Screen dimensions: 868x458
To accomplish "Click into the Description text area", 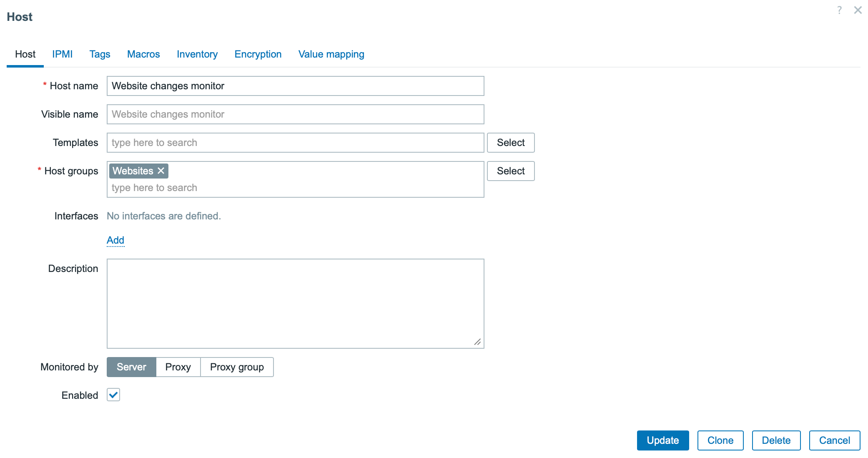I will click(295, 303).
